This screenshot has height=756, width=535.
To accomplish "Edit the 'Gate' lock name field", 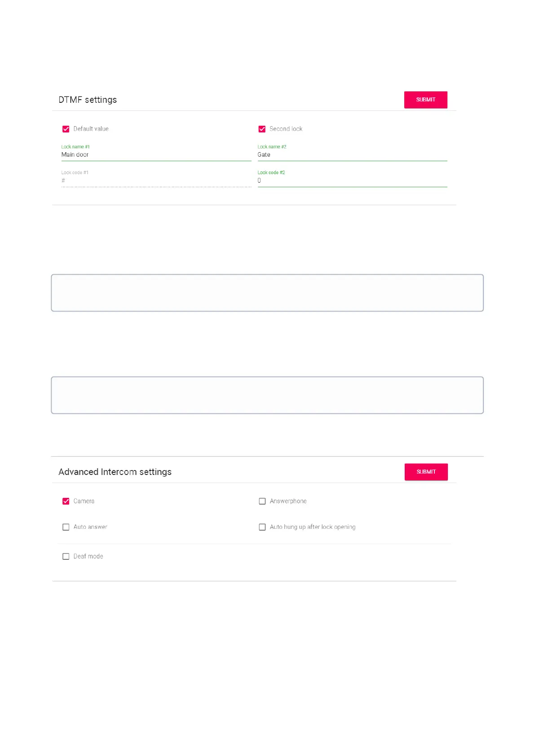I will click(x=352, y=155).
